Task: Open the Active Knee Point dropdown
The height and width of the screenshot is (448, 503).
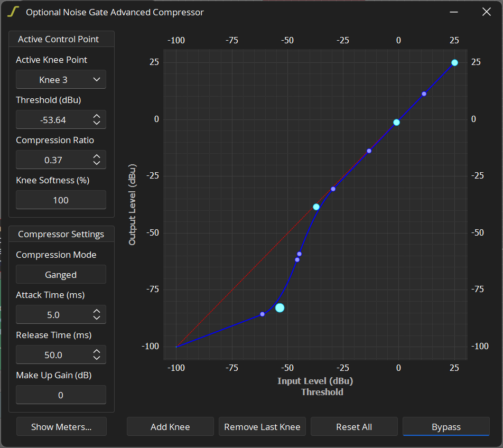Action: point(61,80)
